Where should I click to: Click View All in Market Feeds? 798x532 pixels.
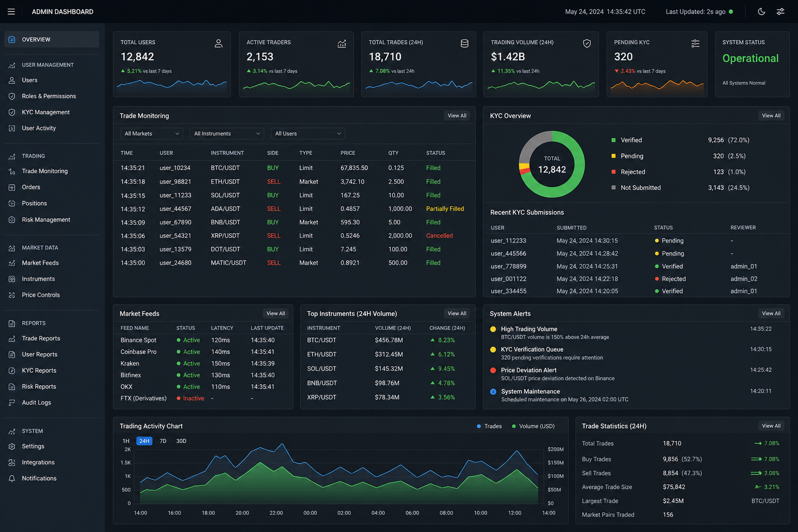click(x=276, y=314)
